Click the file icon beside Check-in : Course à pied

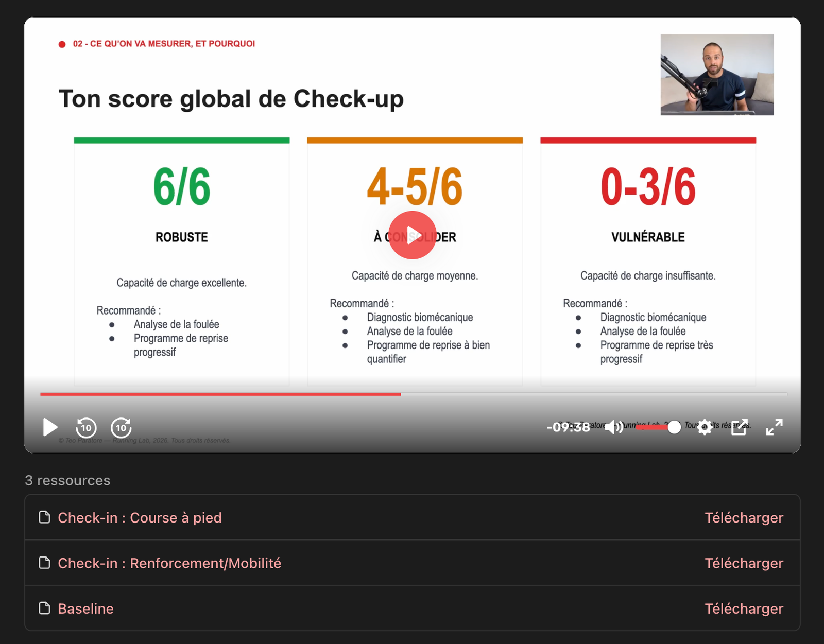(45, 517)
